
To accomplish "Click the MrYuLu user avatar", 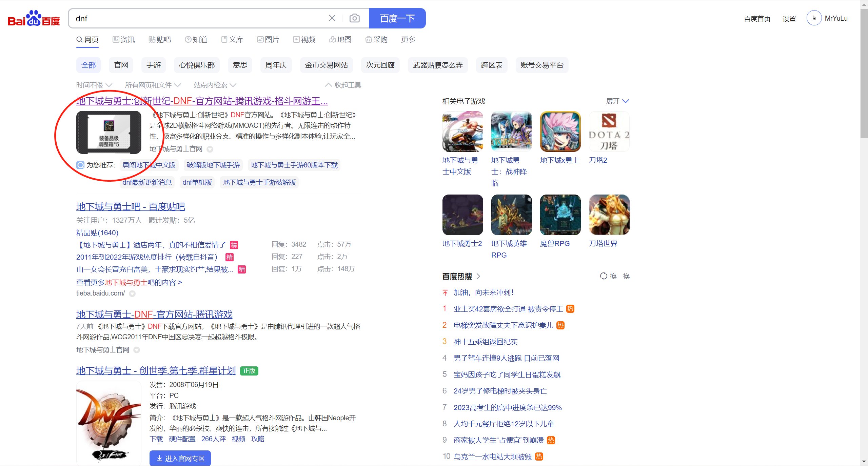I will click(x=814, y=18).
